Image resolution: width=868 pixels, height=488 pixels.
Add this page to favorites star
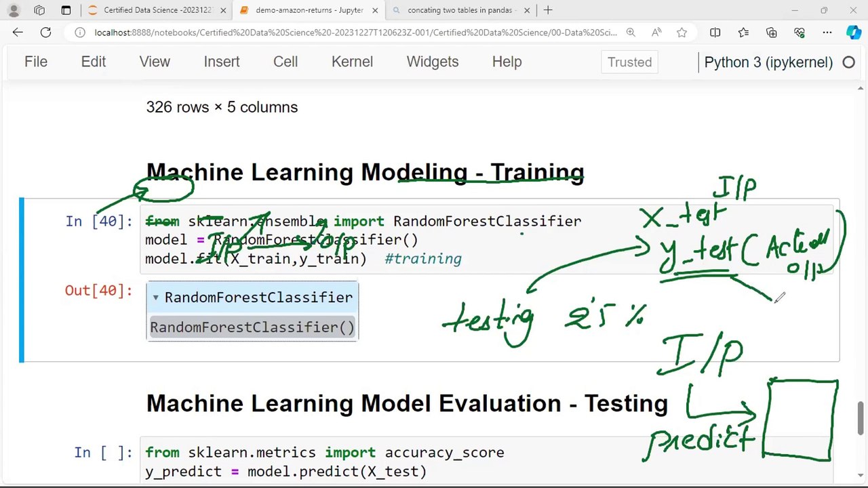click(682, 33)
